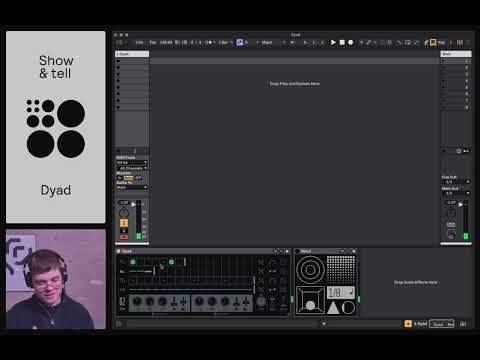Viewport: 480px width, 360px height.
Task: Open the All Ins MIDI From dropdown
Action: [132, 162]
